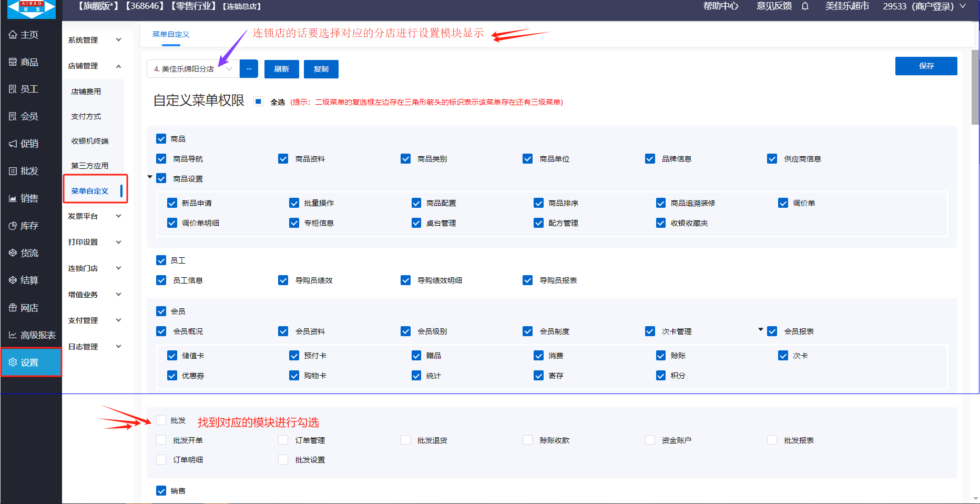Click the 保存 button
This screenshot has width=980, height=504.
pyautogui.click(x=926, y=66)
